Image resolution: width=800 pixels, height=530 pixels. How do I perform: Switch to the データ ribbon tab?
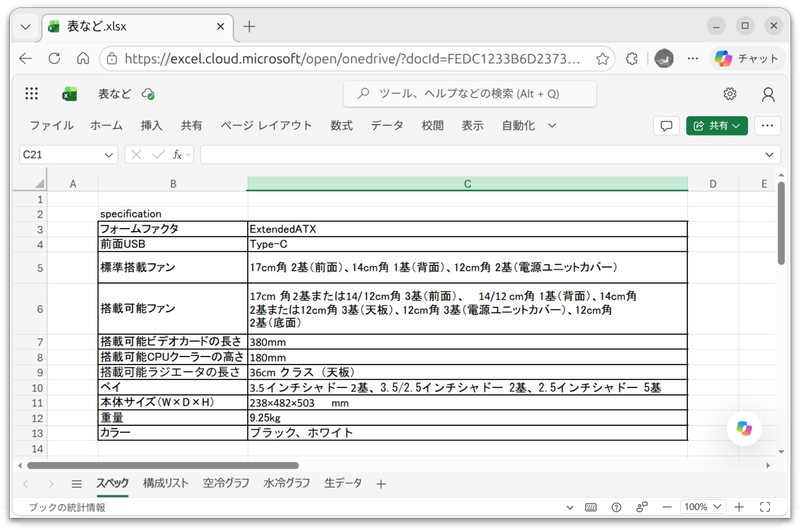387,125
